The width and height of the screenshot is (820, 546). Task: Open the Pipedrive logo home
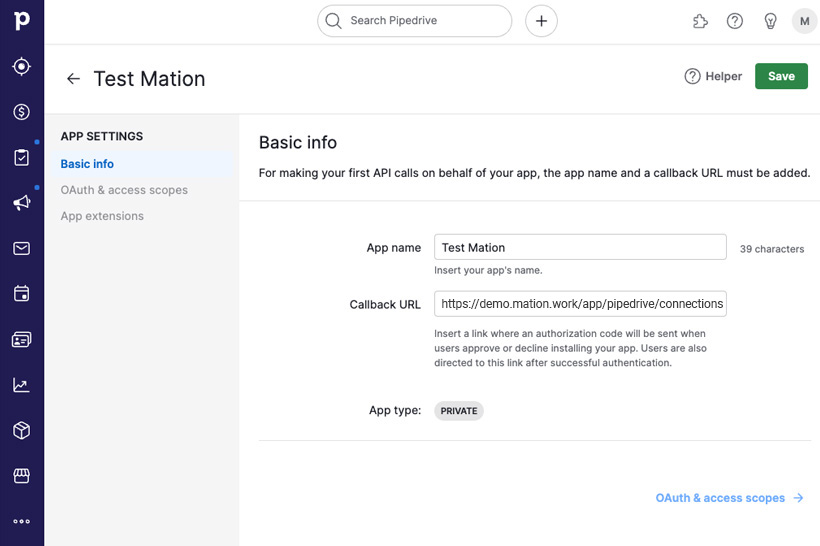pos(21,20)
